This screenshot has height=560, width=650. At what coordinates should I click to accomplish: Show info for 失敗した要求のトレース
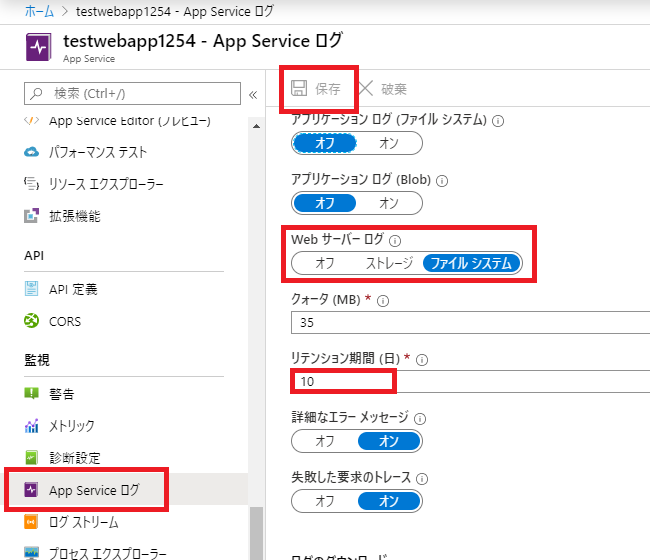pyautogui.click(x=422, y=479)
